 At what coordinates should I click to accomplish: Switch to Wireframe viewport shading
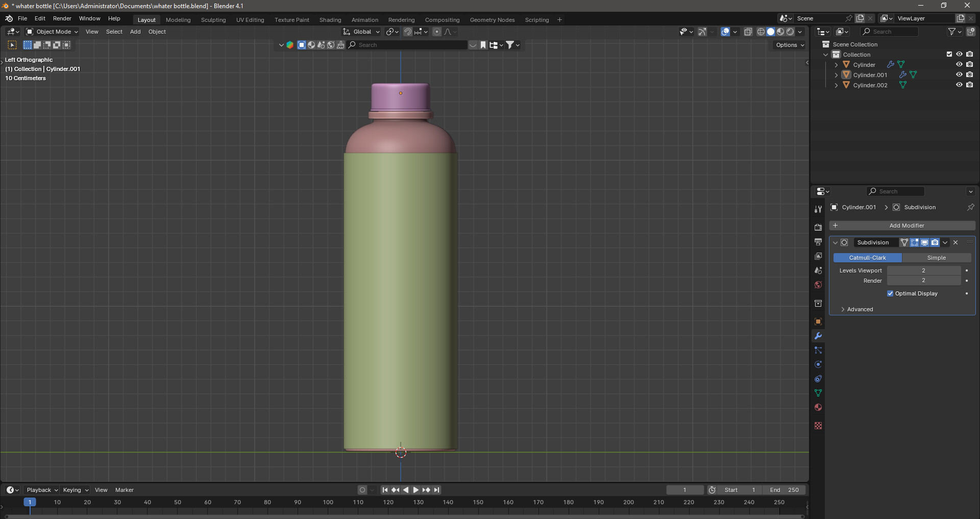click(761, 32)
